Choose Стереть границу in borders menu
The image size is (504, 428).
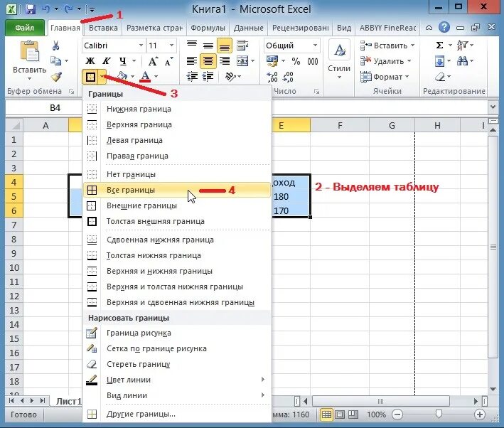[x=177, y=364]
